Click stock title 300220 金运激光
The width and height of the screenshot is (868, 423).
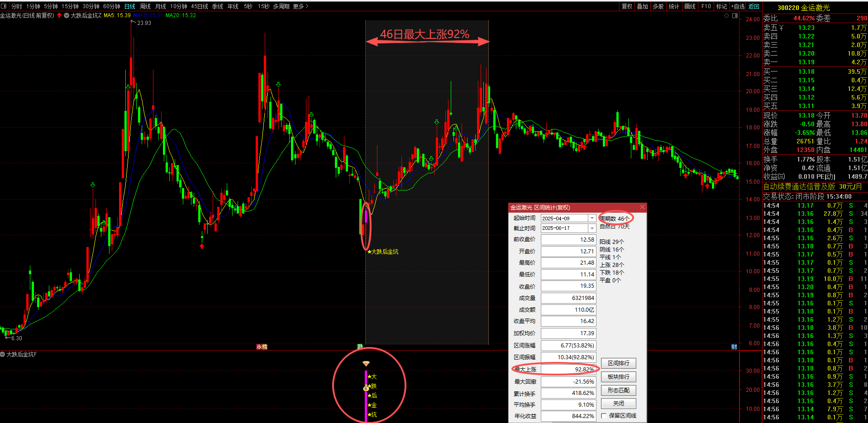coord(804,8)
